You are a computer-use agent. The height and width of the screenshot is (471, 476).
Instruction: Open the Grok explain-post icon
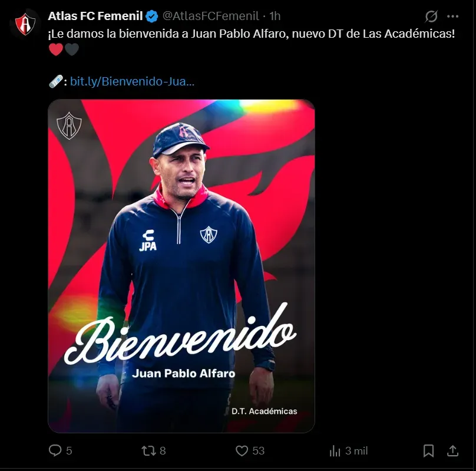[x=431, y=16]
